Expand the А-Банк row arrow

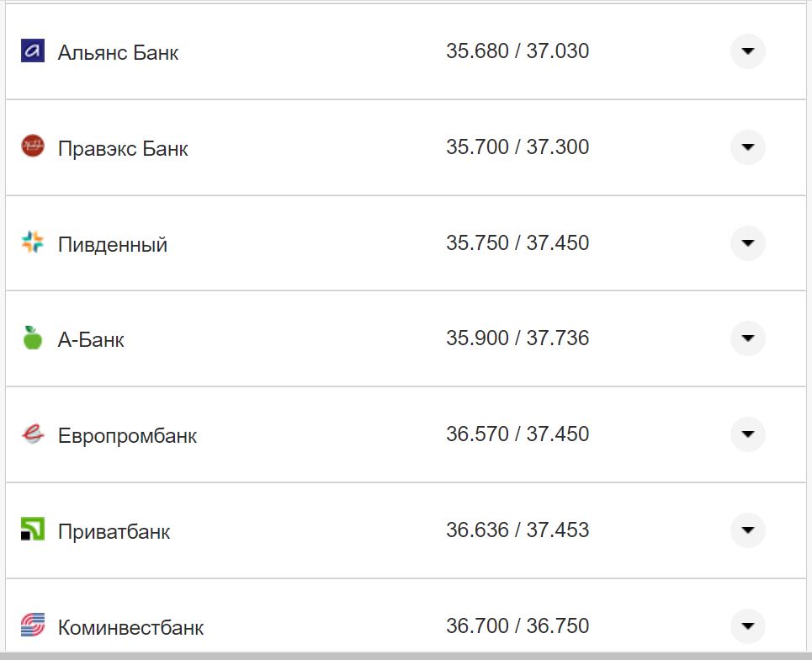pyautogui.click(x=747, y=338)
